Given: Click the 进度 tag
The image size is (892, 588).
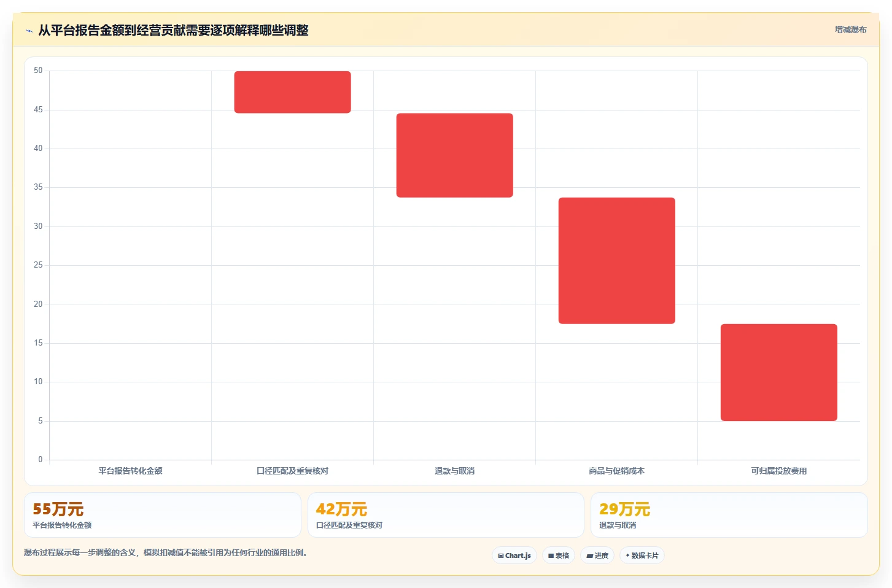Looking at the screenshot, I should (597, 555).
